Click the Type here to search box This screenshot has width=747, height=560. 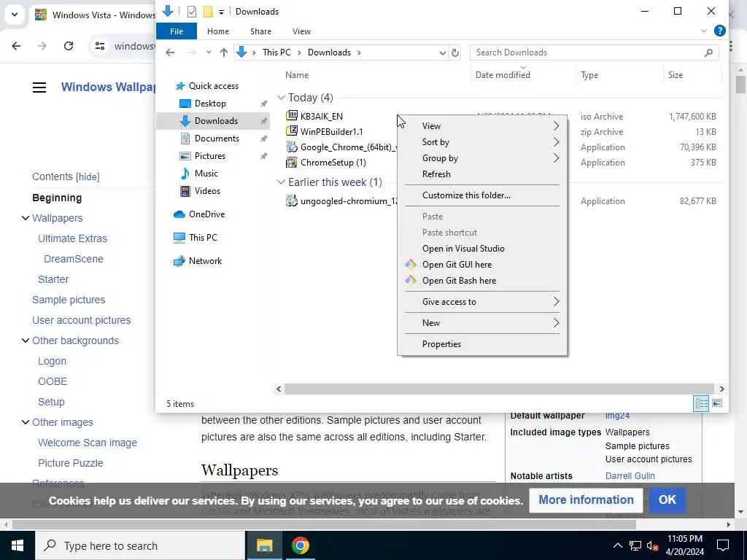coord(140,545)
